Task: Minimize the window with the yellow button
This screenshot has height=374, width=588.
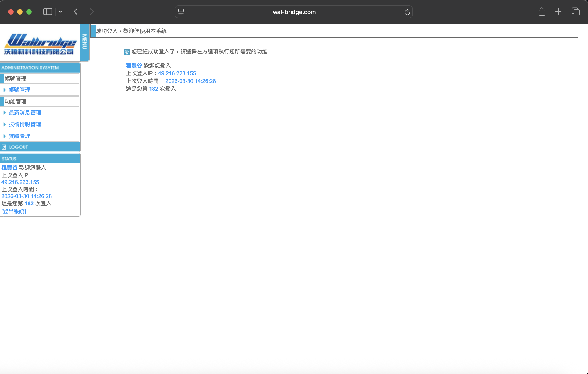Action: click(20, 12)
